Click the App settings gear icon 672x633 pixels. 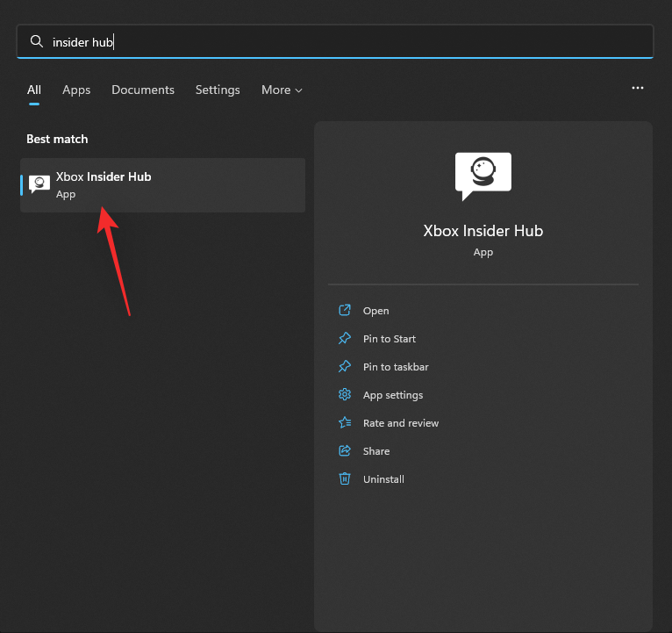(x=345, y=395)
